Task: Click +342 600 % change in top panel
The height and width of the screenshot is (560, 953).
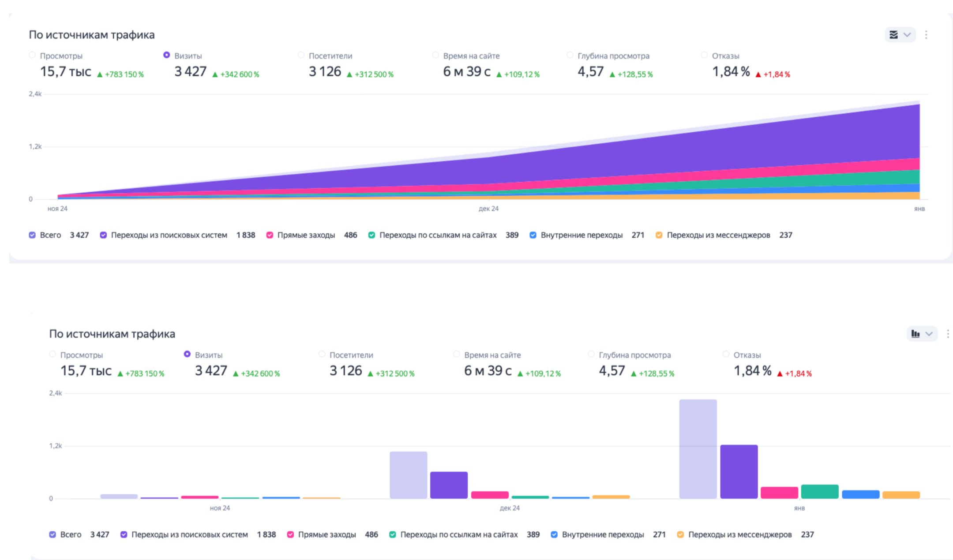Action: click(236, 75)
